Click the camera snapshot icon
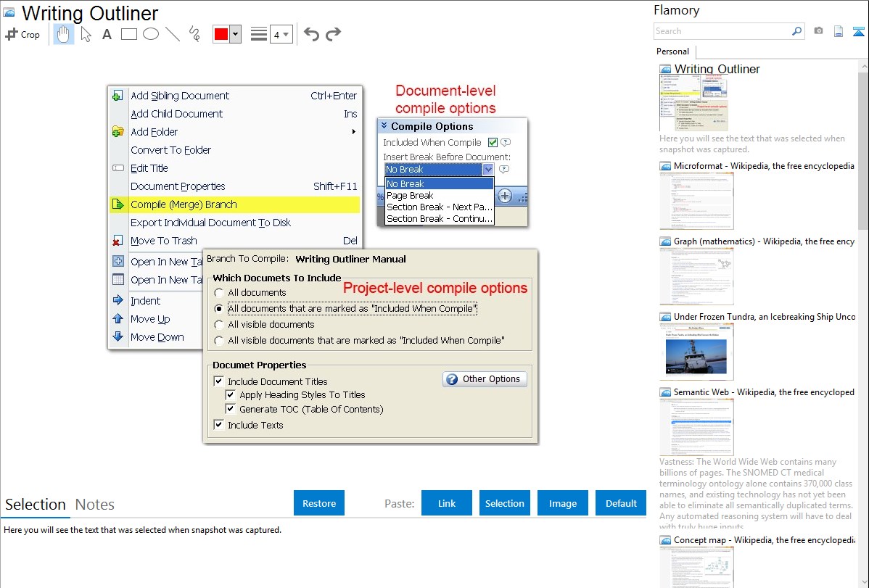 (x=818, y=31)
